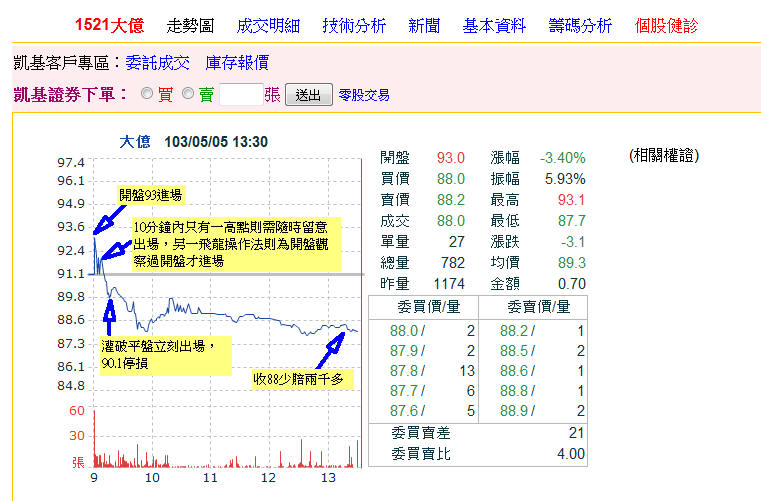Click the 收88少賠兩千多 annotation note
The image size is (761, 501).
[x=298, y=379]
